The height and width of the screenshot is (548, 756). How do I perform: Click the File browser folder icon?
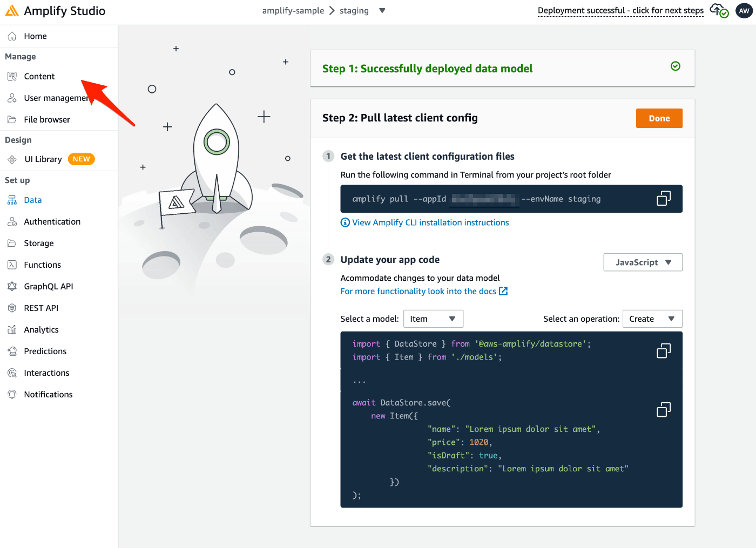[x=12, y=120]
